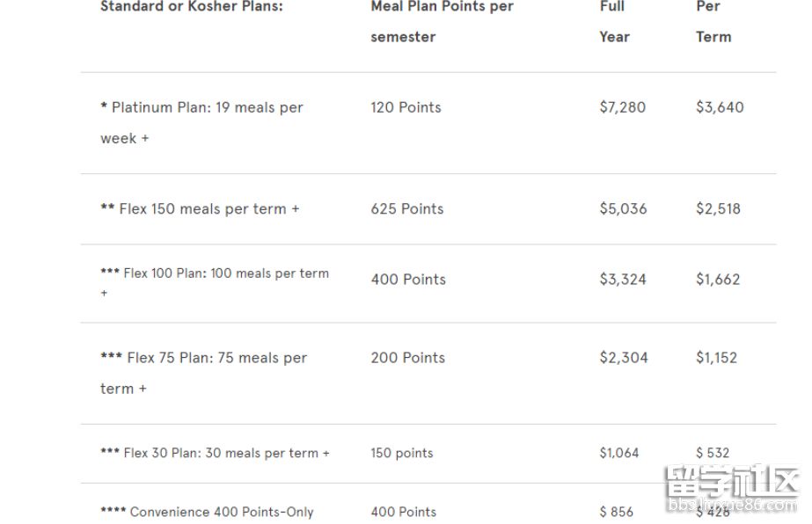Click the Per Term column header
This screenshot has width=812, height=524.
click(x=713, y=21)
